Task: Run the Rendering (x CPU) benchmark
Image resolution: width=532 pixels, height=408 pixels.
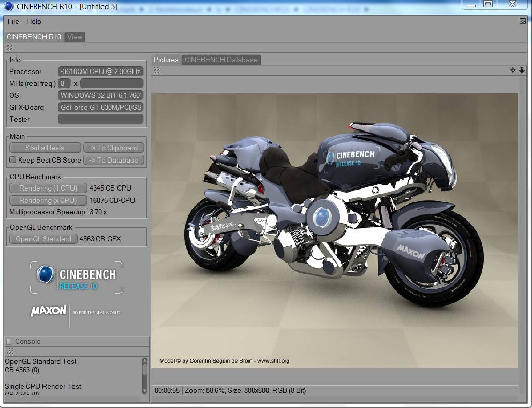Action: [48, 200]
